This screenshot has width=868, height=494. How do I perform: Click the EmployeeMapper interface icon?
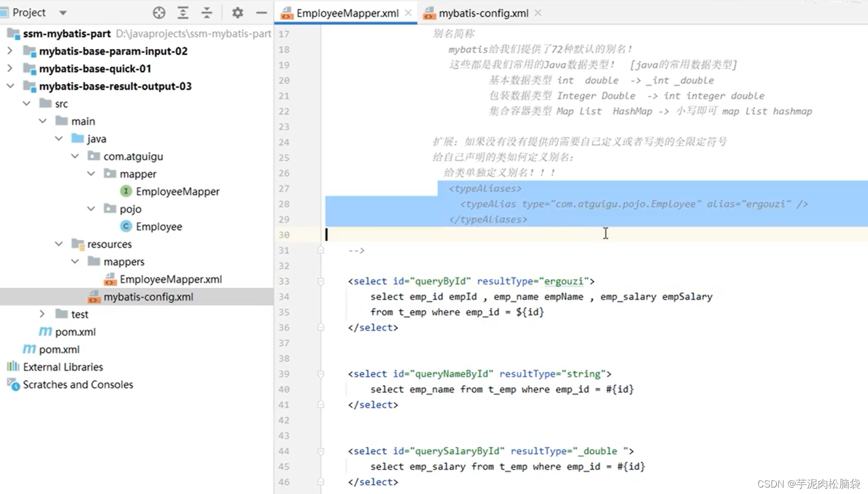point(126,191)
